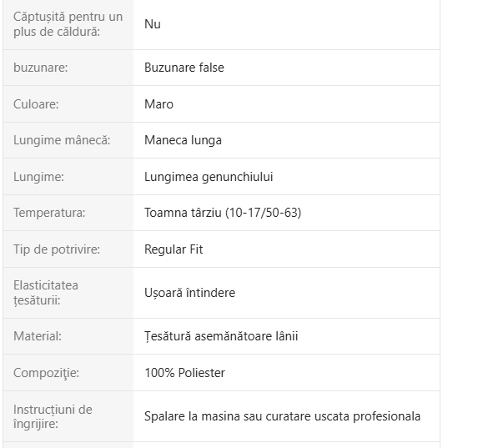The width and height of the screenshot is (478, 448).
Task: Click the 'Elasticitatea țesăturii:' label
Action: pos(46,293)
